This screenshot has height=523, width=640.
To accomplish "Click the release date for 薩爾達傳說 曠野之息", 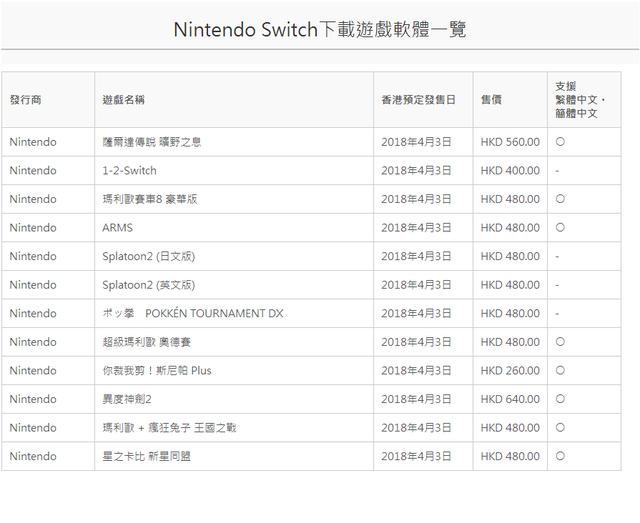I will click(416, 142).
